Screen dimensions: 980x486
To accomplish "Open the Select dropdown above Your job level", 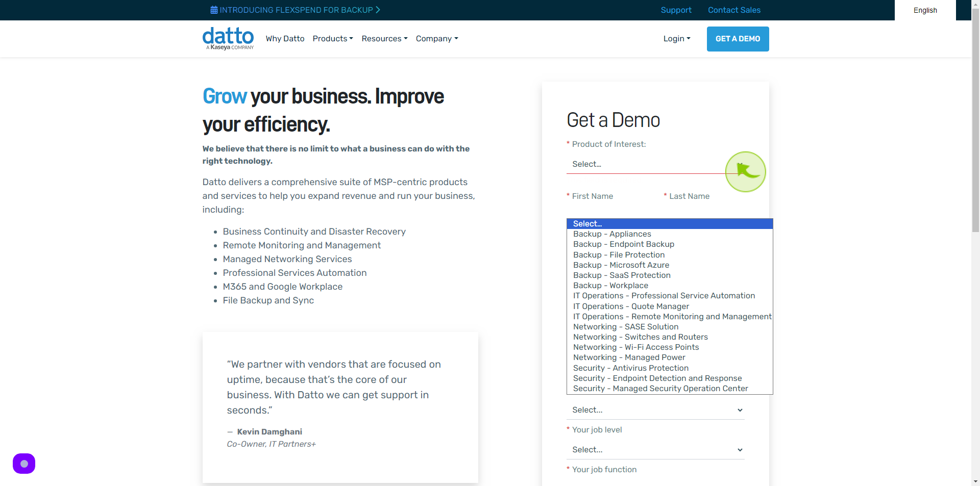I will [655, 410].
